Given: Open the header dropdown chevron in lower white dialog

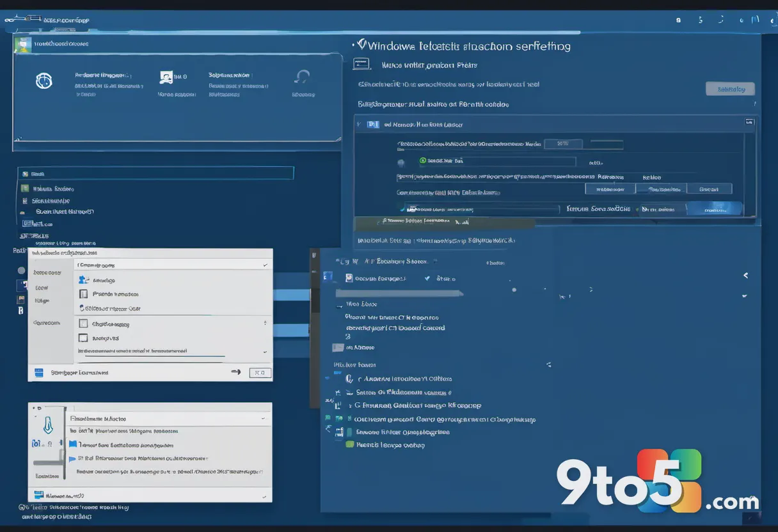Looking at the screenshot, I should pyautogui.click(x=263, y=418).
